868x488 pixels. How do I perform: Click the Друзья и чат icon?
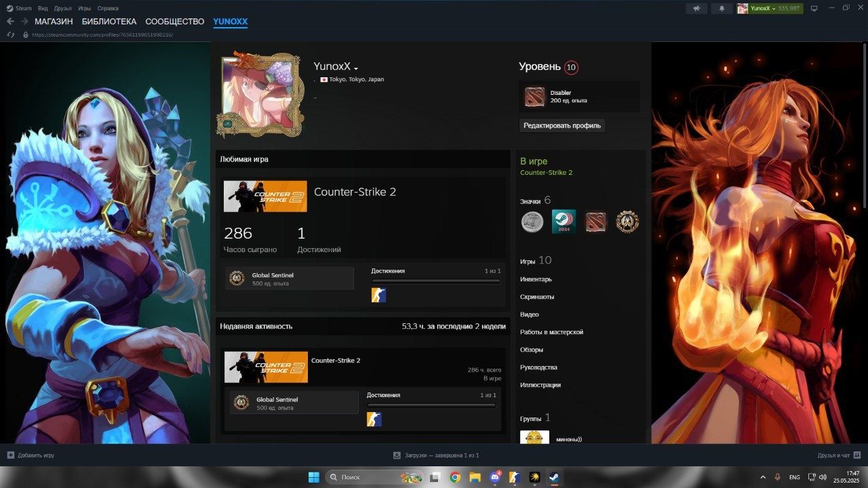click(x=857, y=455)
